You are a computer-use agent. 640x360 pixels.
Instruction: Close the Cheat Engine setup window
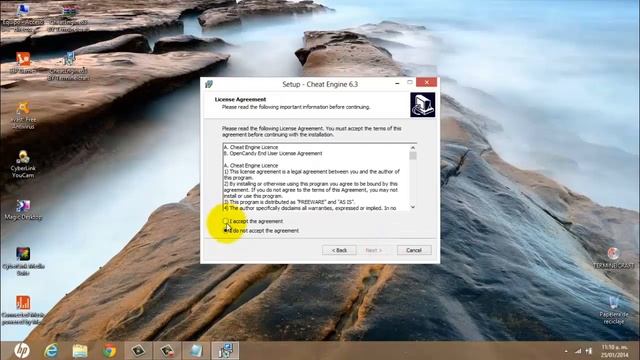tap(427, 82)
